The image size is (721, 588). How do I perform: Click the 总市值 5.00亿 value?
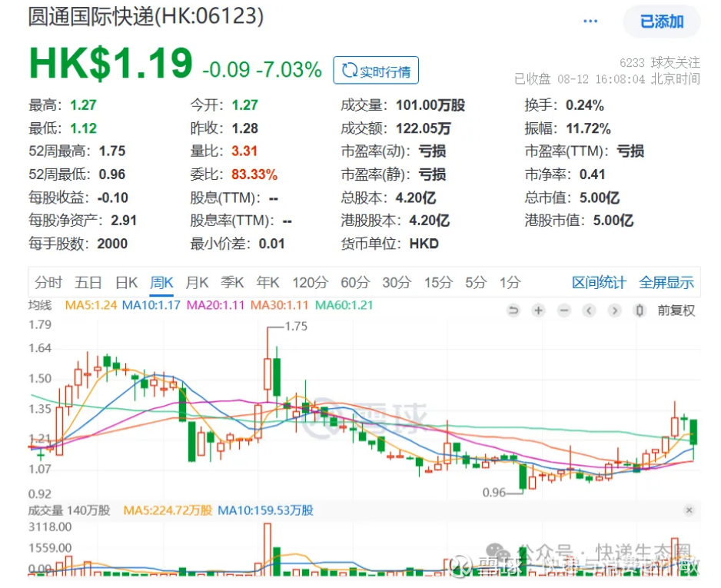599,198
